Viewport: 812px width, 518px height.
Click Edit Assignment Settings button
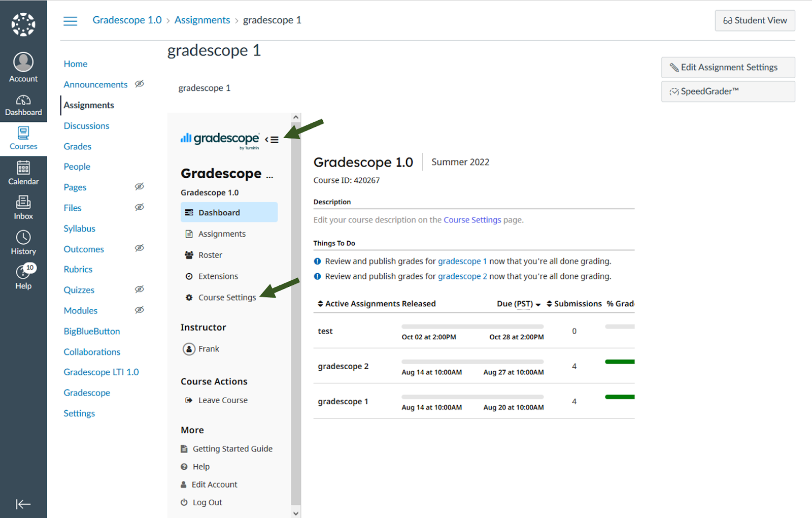728,68
